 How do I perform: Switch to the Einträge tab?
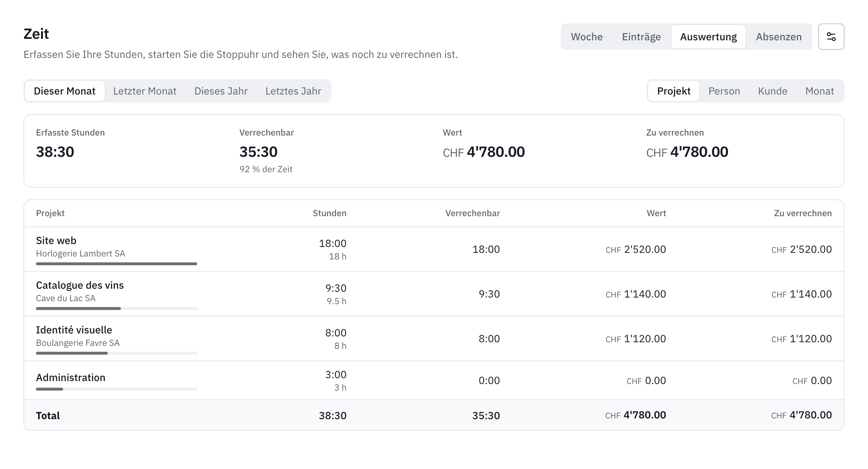point(641,37)
